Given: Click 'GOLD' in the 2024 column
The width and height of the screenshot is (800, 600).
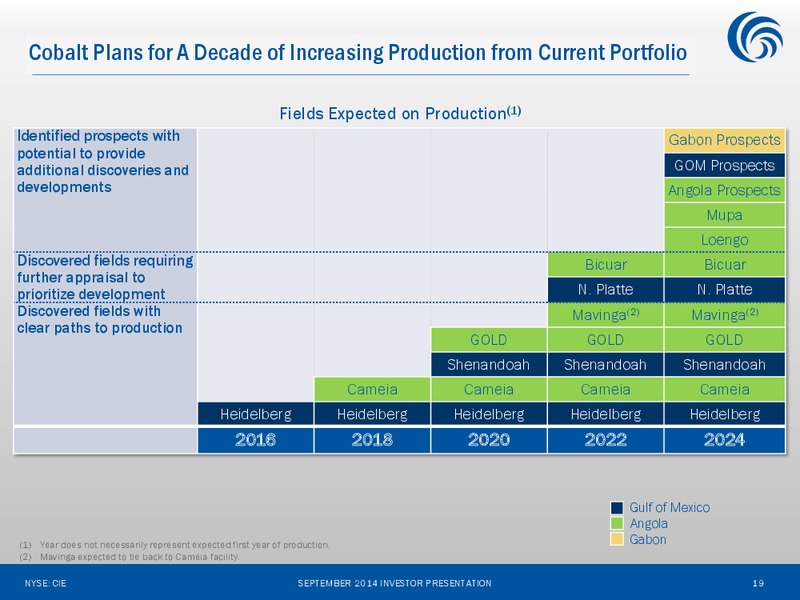Looking at the screenshot, I should click(x=724, y=340).
